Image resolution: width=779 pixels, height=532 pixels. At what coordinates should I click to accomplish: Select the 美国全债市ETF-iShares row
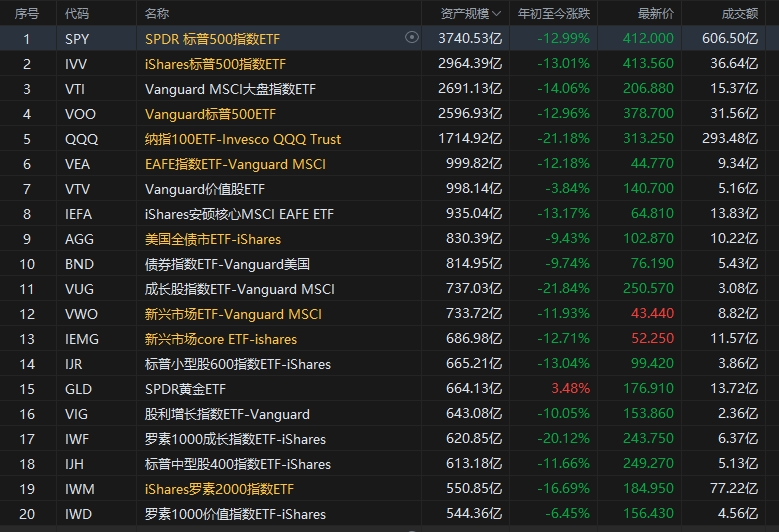coord(213,239)
